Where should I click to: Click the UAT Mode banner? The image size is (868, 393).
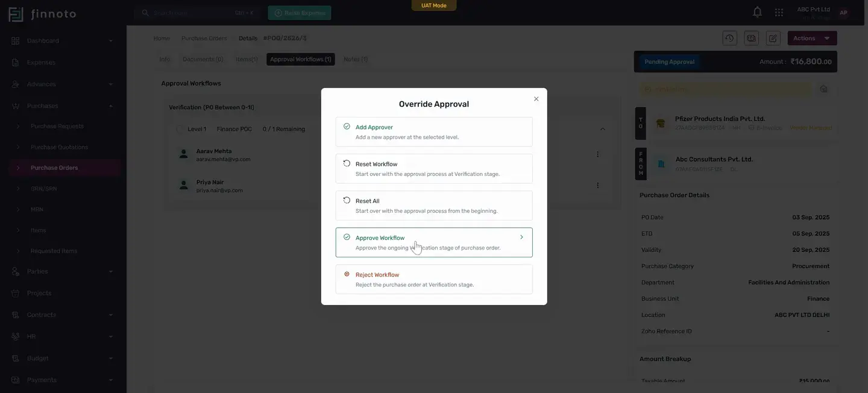click(434, 5)
